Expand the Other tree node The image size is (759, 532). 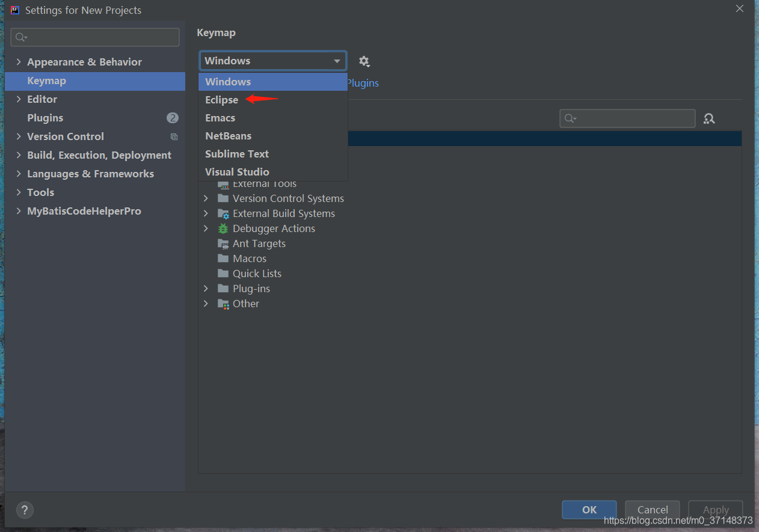[206, 304]
